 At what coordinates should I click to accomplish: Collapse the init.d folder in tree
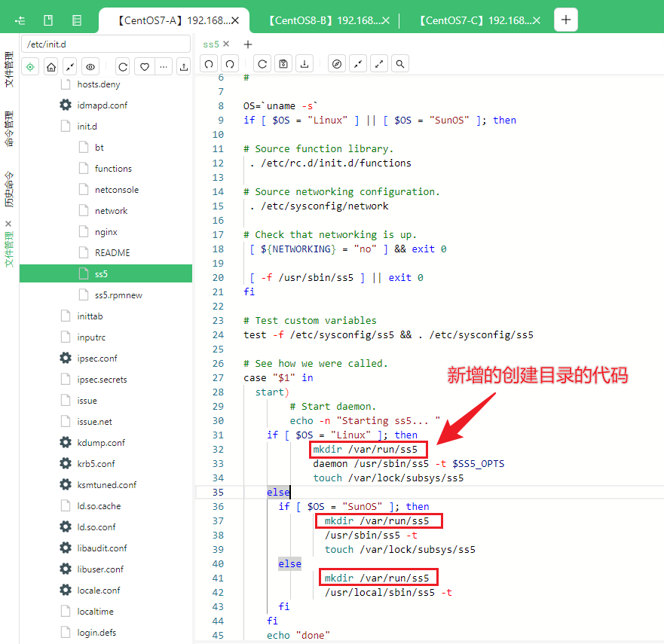click(x=87, y=126)
